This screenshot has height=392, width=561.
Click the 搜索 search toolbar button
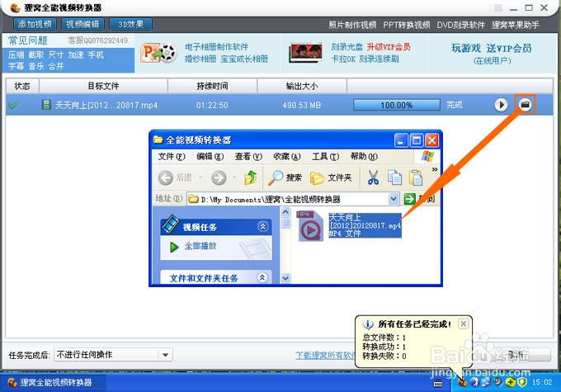coord(285,177)
